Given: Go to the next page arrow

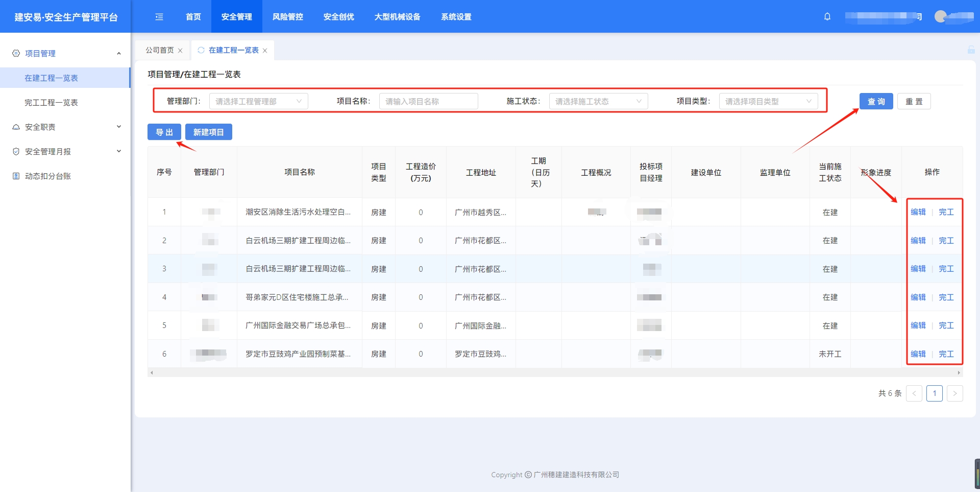Looking at the screenshot, I should (954, 393).
